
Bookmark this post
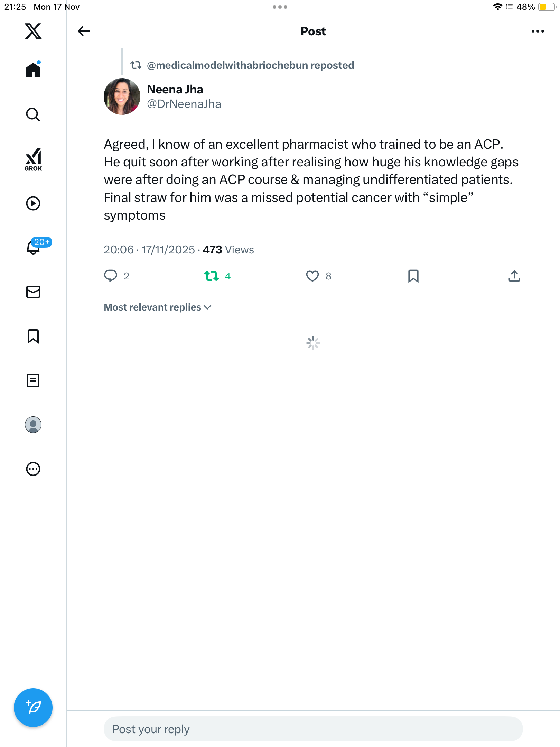tap(413, 276)
